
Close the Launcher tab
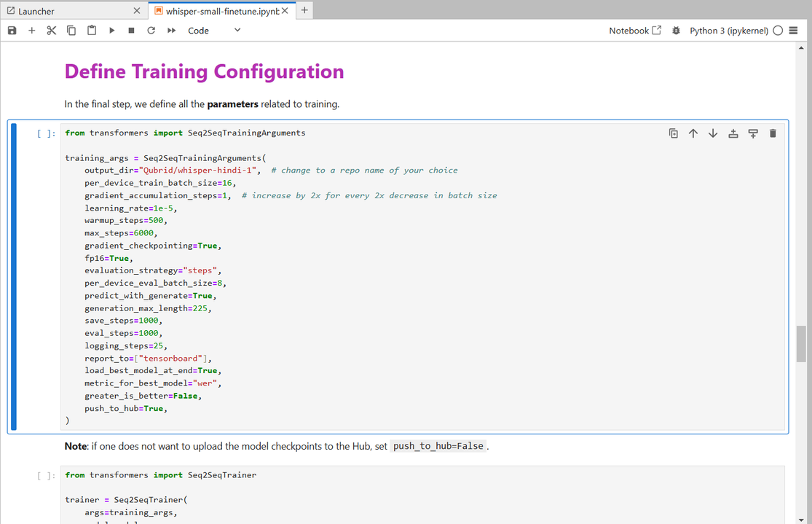click(x=137, y=11)
